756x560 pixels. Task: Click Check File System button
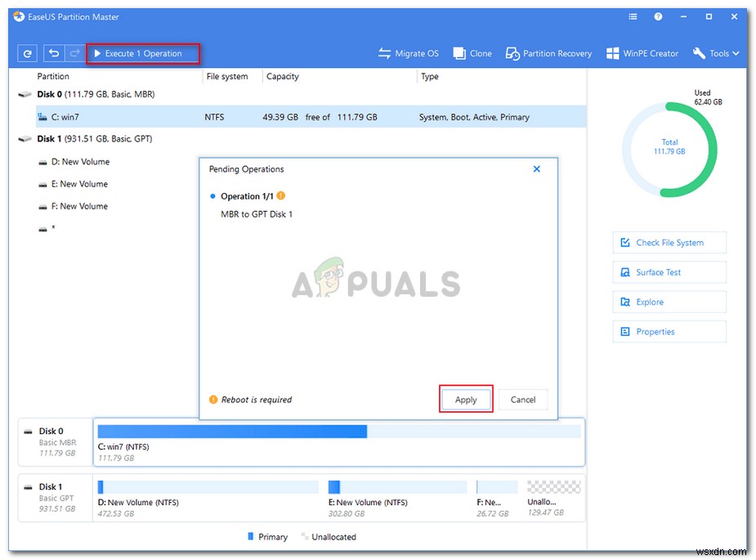tap(669, 243)
